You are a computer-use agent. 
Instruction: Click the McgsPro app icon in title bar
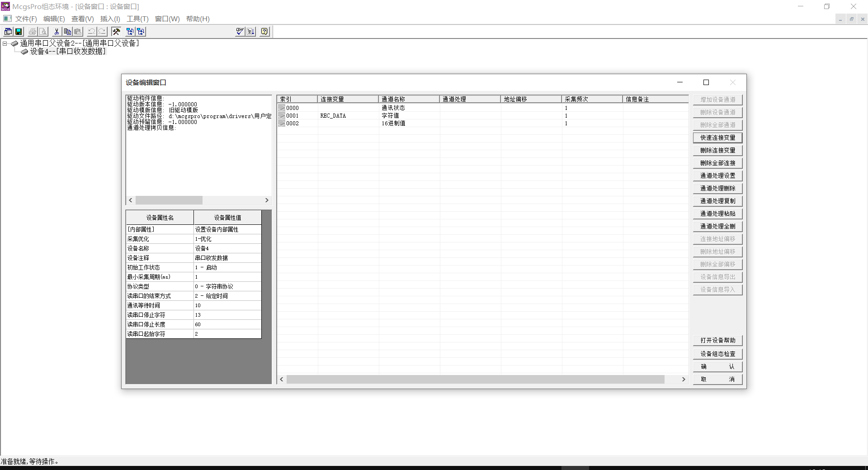tap(5, 6)
